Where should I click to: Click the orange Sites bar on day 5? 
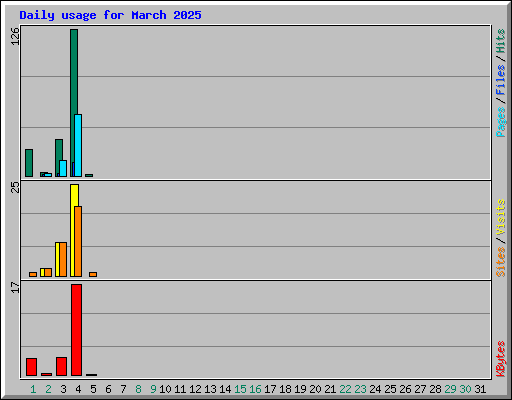tap(93, 274)
